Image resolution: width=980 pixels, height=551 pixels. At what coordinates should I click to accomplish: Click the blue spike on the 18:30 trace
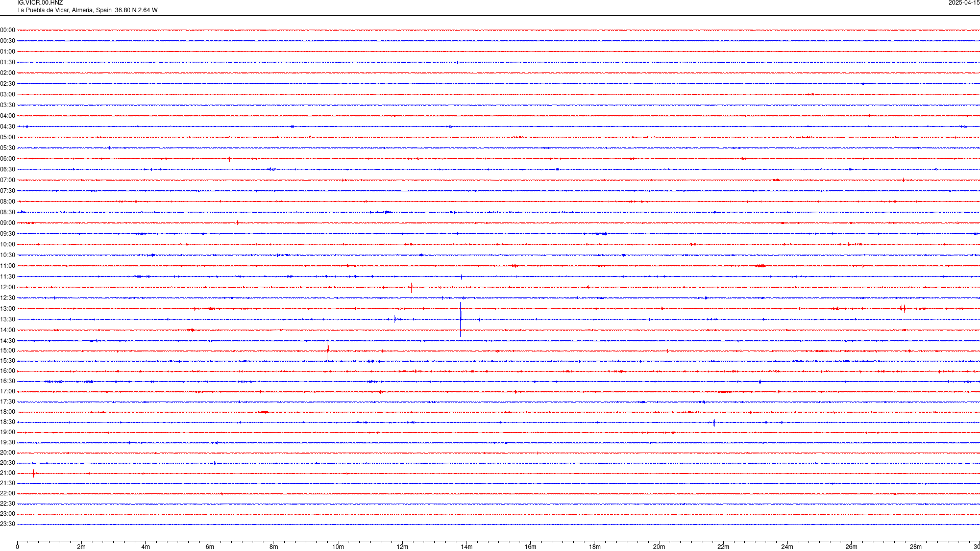(714, 422)
